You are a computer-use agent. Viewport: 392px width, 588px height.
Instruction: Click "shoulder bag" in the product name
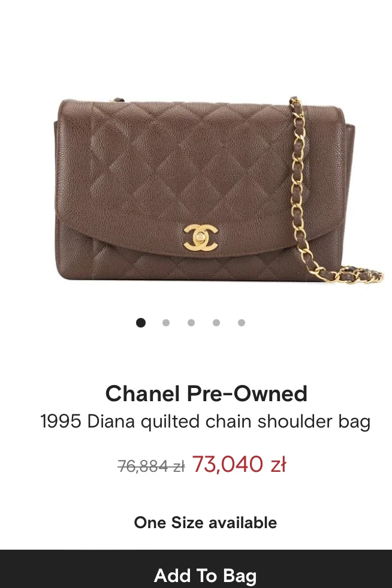click(x=314, y=422)
